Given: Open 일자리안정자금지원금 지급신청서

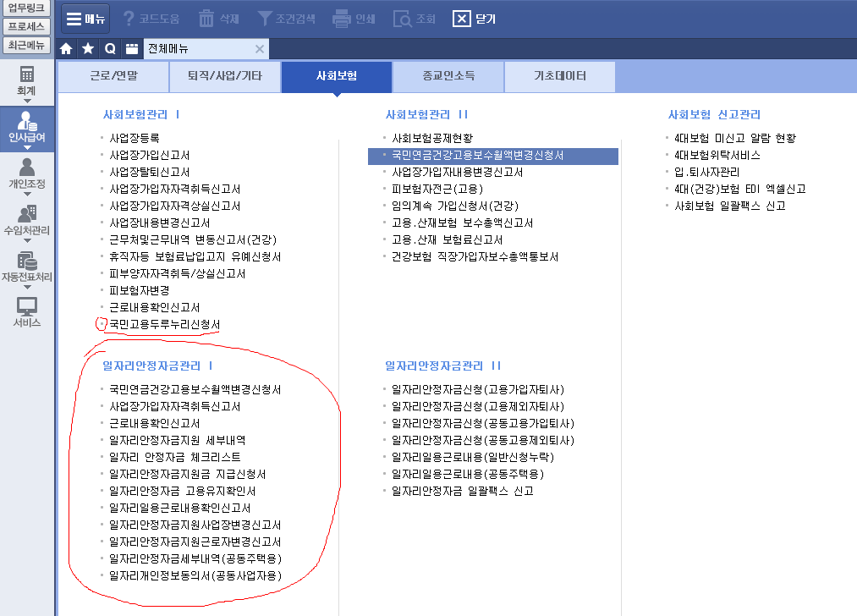Looking at the screenshot, I should coord(188,475).
